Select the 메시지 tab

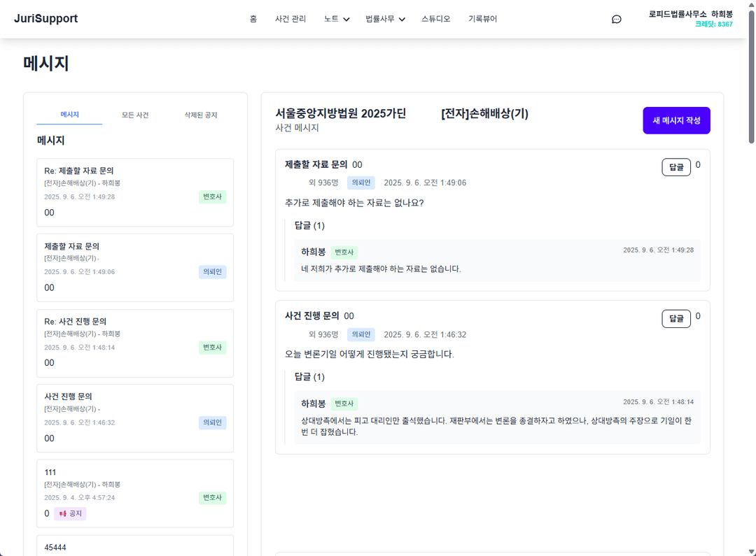pos(69,115)
